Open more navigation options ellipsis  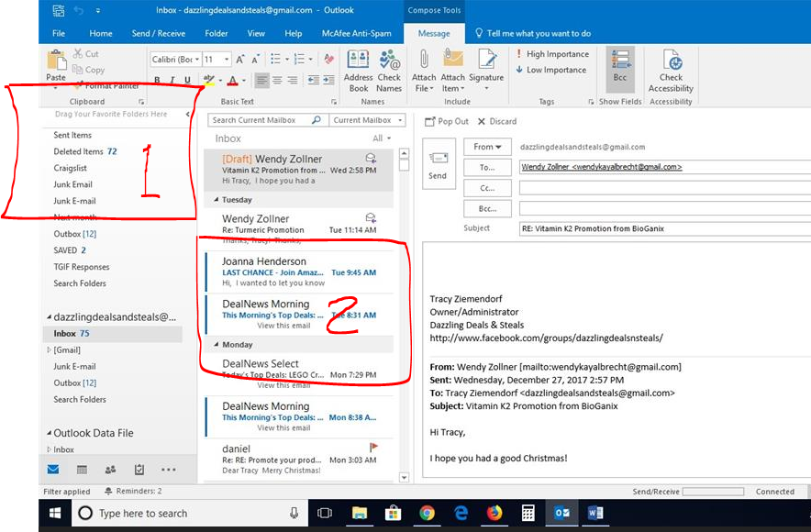point(168,470)
